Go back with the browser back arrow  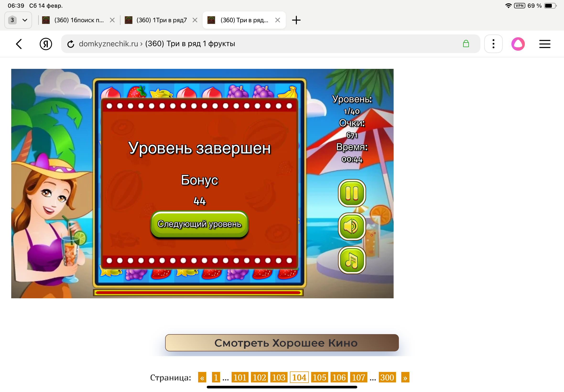click(19, 44)
